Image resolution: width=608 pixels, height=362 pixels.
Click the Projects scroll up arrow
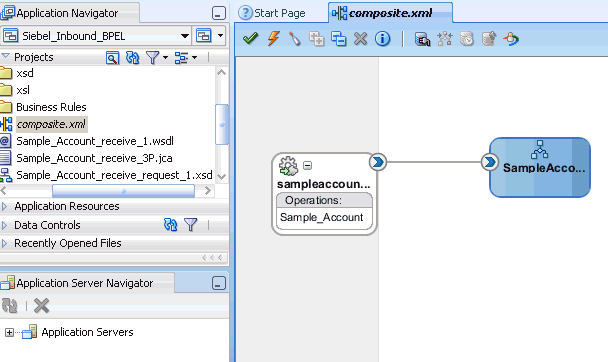coord(222,72)
